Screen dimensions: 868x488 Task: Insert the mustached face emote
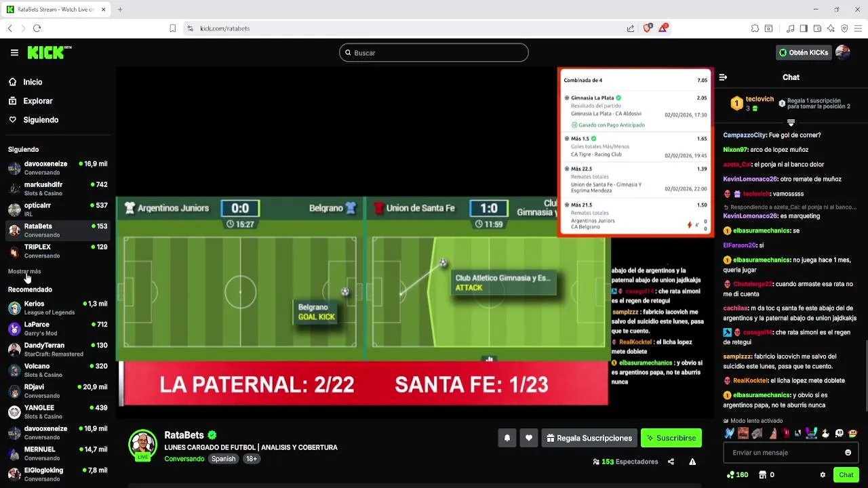click(x=743, y=434)
